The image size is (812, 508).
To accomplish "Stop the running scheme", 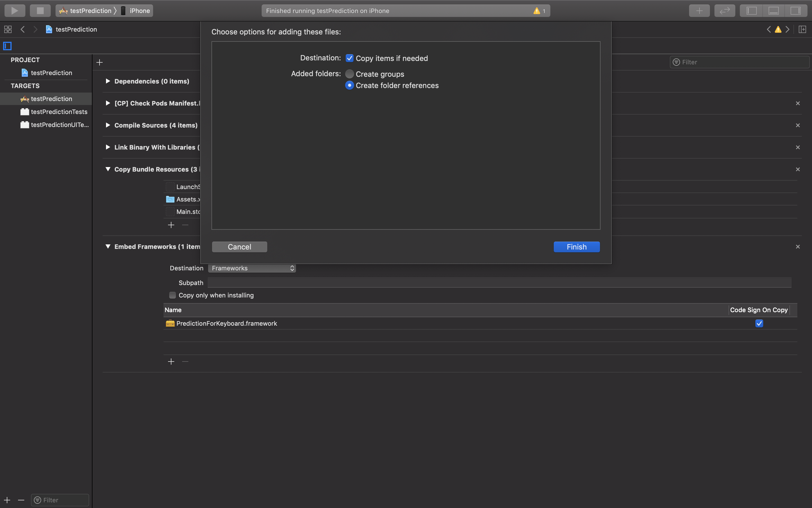I will coord(40,11).
